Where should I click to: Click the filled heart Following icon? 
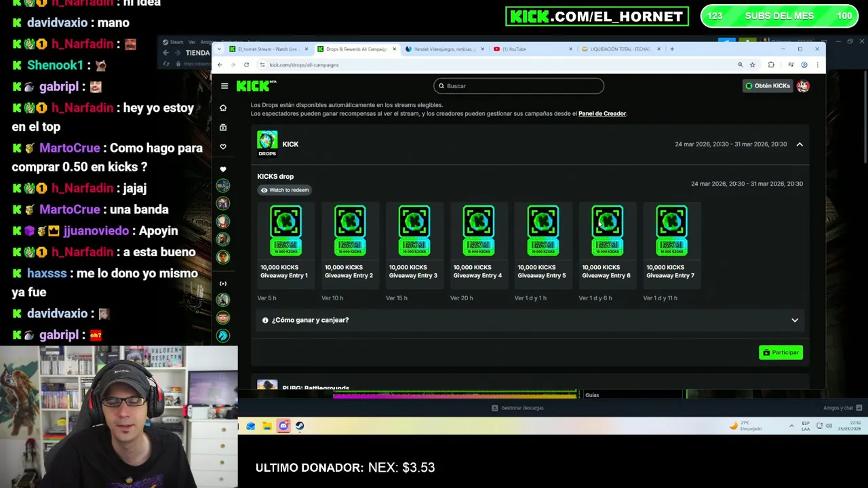(223, 169)
